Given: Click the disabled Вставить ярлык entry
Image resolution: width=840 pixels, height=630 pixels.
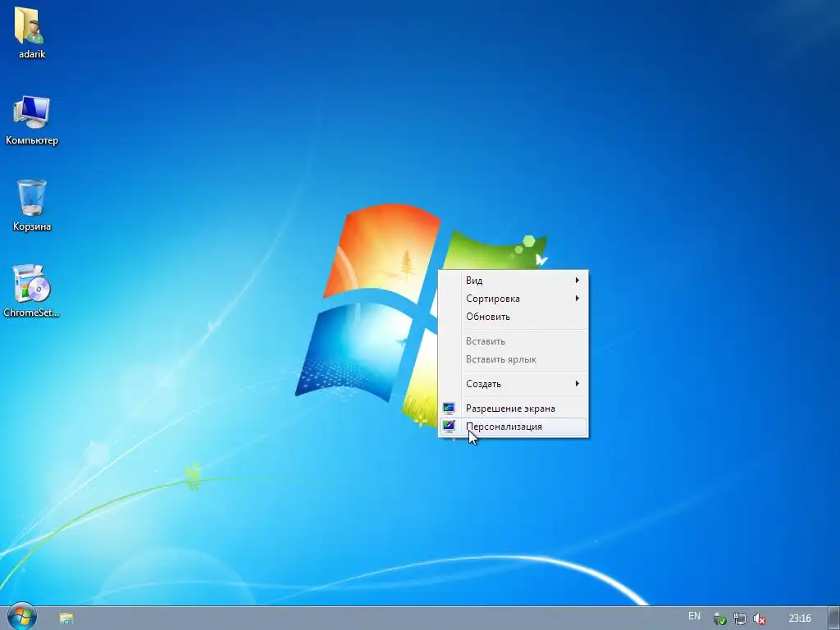Looking at the screenshot, I should pos(514,359).
